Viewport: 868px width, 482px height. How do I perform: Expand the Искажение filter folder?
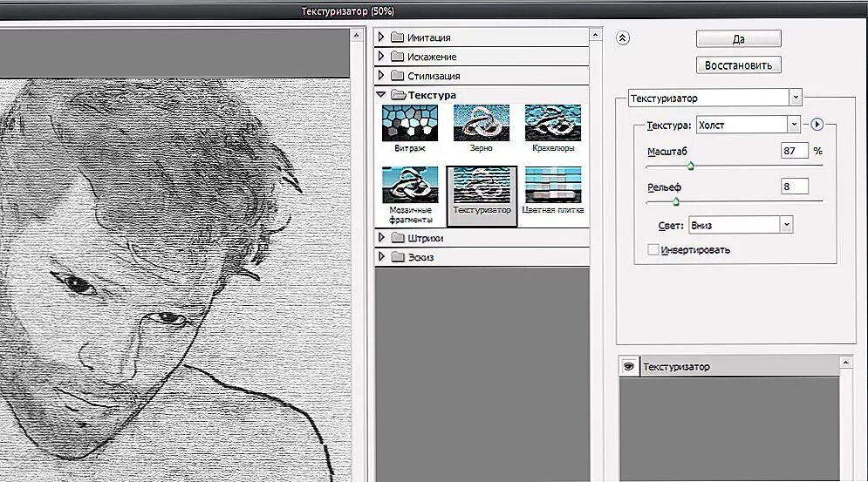(x=381, y=56)
